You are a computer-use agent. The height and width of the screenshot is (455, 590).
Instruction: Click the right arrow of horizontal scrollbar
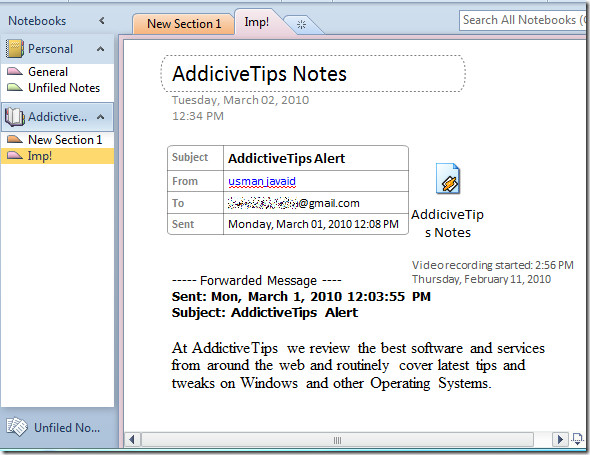click(560, 439)
